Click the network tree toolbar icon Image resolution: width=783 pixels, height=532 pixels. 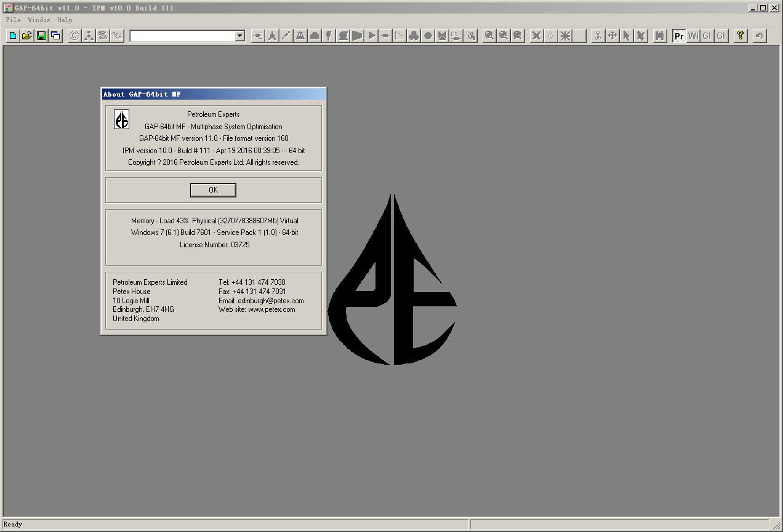[89, 36]
